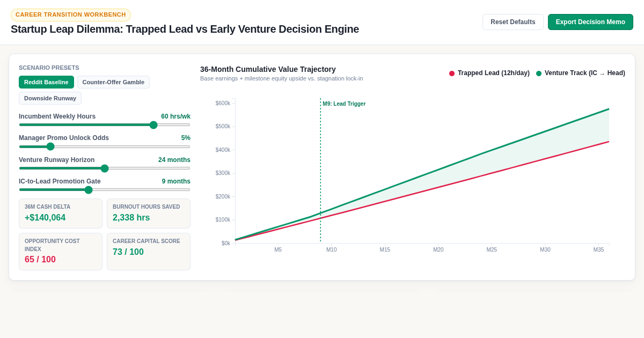Click the Burnout Hours Saved card

pos(149,214)
